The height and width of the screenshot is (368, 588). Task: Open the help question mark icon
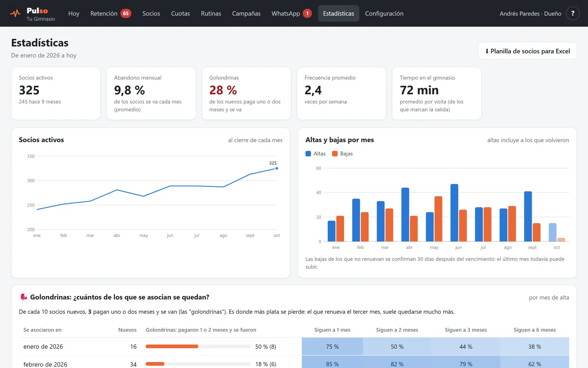tap(573, 13)
